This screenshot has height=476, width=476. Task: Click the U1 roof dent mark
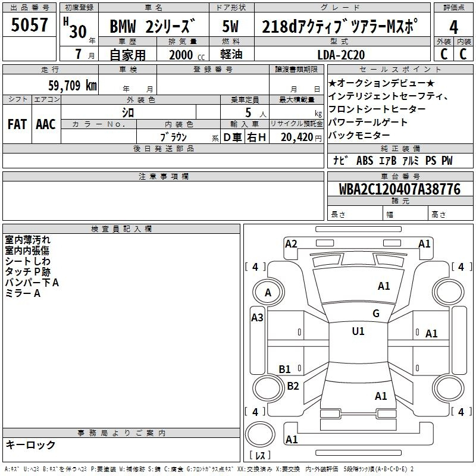point(358,331)
